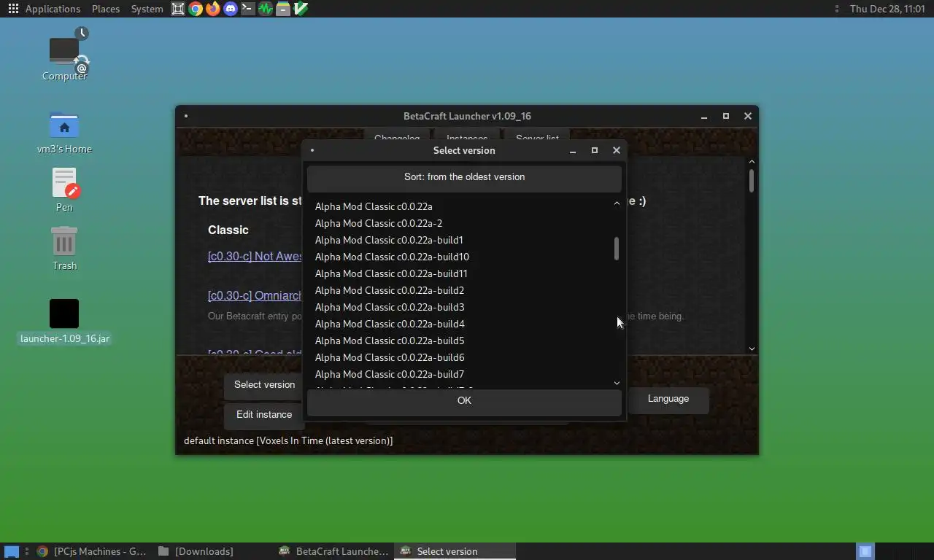Image resolution: width=934 pixels, height=560 pixels.
Task: Click server list scroll down arrow
Action: (752, 349)
